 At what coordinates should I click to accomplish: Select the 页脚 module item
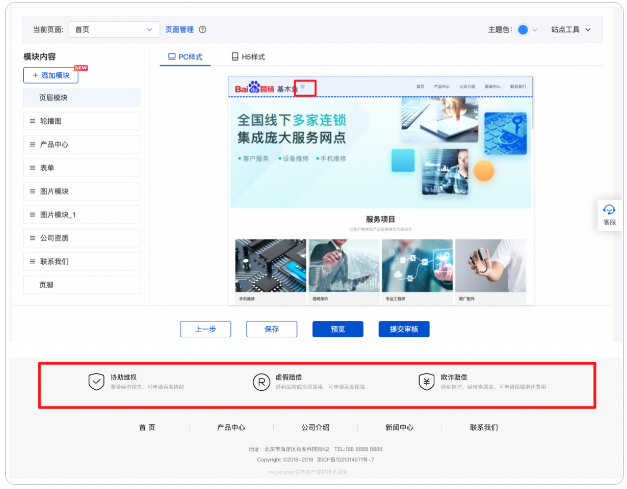coord(82,285)
